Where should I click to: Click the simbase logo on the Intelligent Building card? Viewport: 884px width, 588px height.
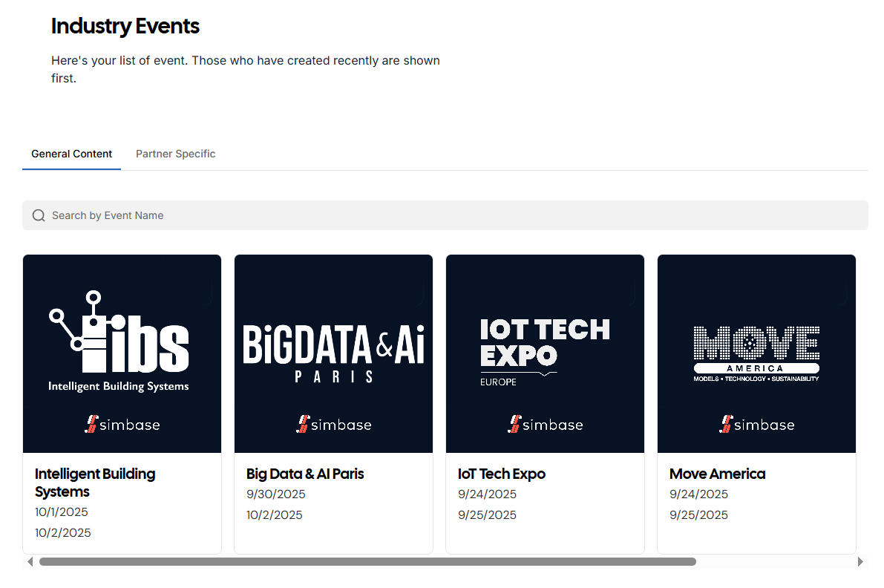point(122,424)
